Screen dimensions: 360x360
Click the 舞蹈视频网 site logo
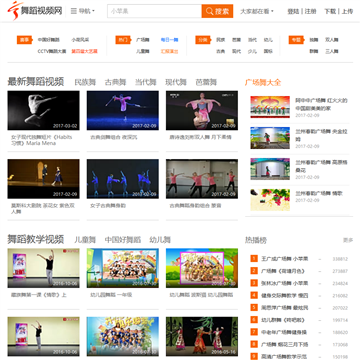point(35,11)
